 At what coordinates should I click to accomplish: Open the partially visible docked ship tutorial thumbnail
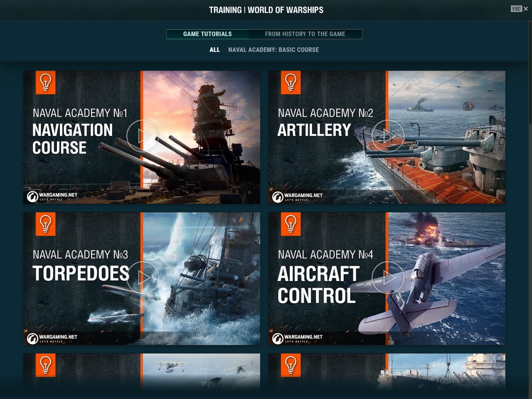point(387,372)
